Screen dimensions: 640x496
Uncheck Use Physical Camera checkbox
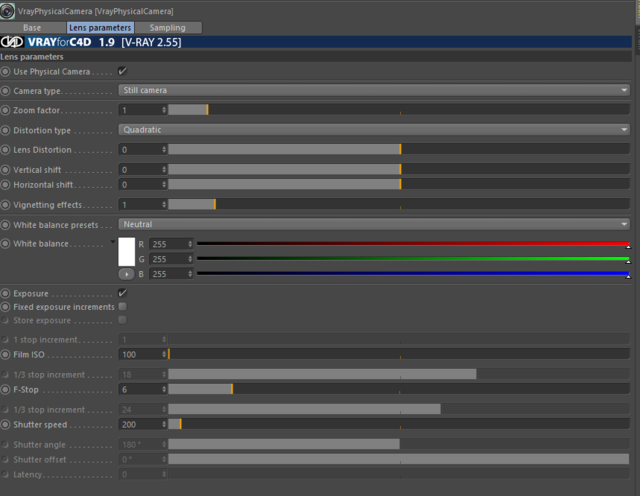click(122, 71)
